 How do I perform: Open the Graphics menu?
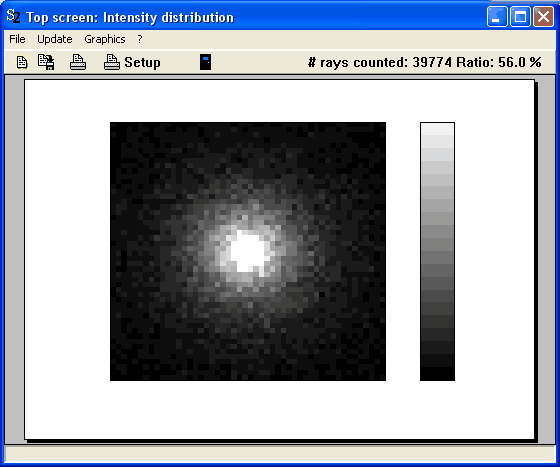[x=105, y=39]
